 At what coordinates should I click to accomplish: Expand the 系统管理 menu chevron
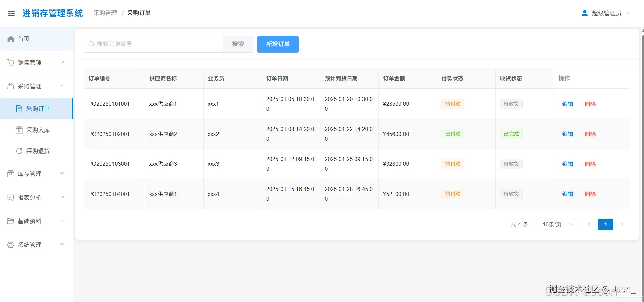coord(62,244)
